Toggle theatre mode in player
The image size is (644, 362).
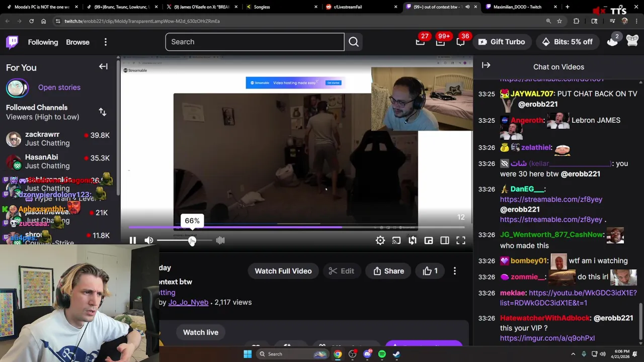pyautogui.click(x=445, y=241)
